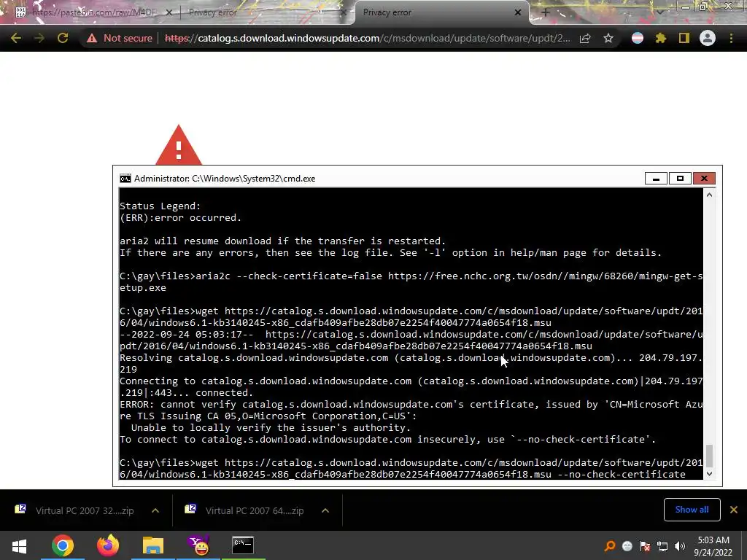Click the forward navigation arrow
747x560 pixels.
pyautogui.click(x=39, y=38)
